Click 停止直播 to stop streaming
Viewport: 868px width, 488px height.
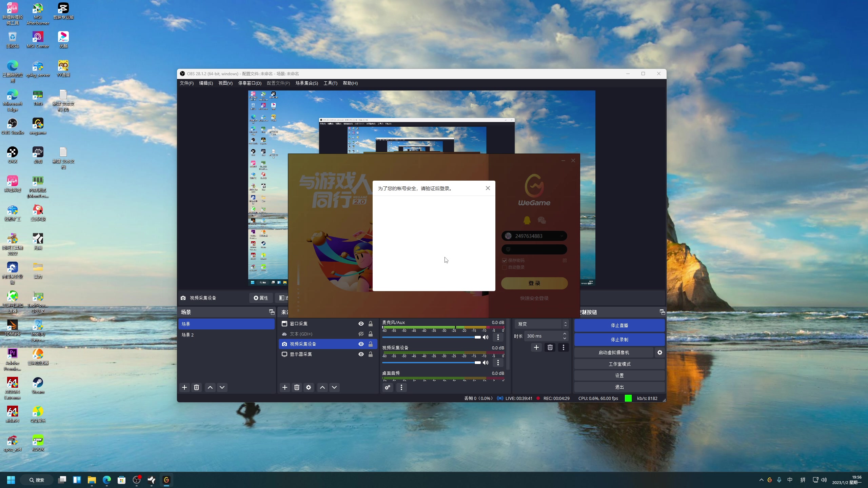click(619, 325)
